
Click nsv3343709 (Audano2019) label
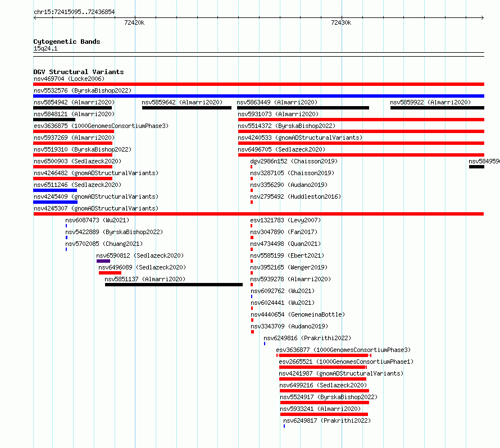coord(289,326)
